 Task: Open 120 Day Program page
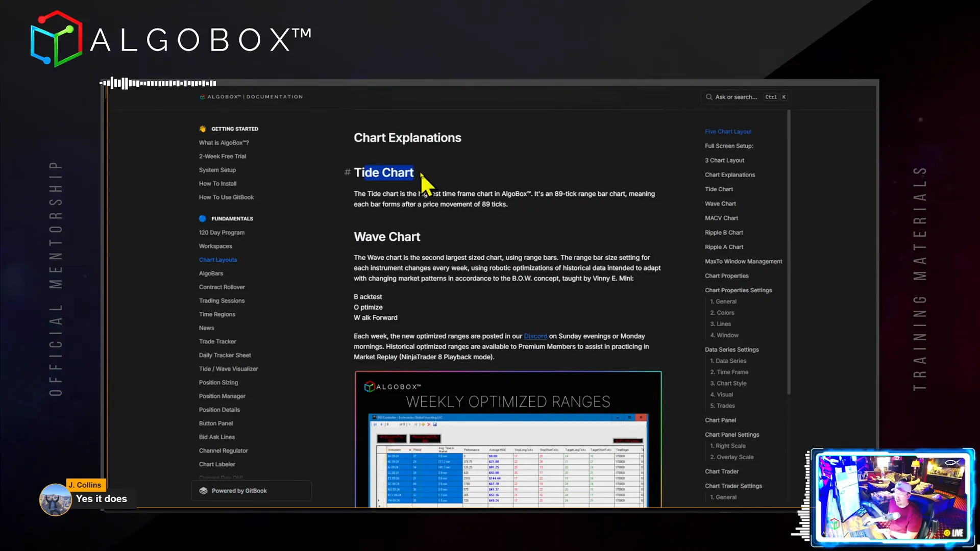tap(222, 233)
